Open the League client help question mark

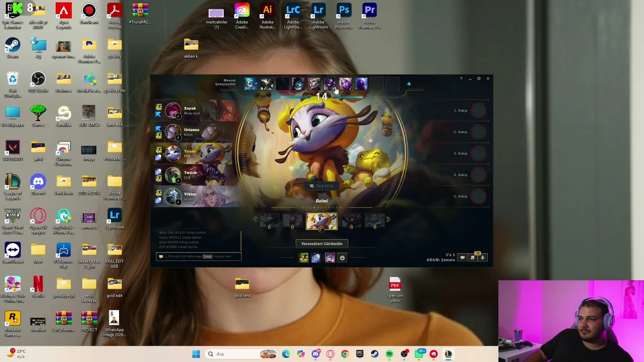pos(461,78)
